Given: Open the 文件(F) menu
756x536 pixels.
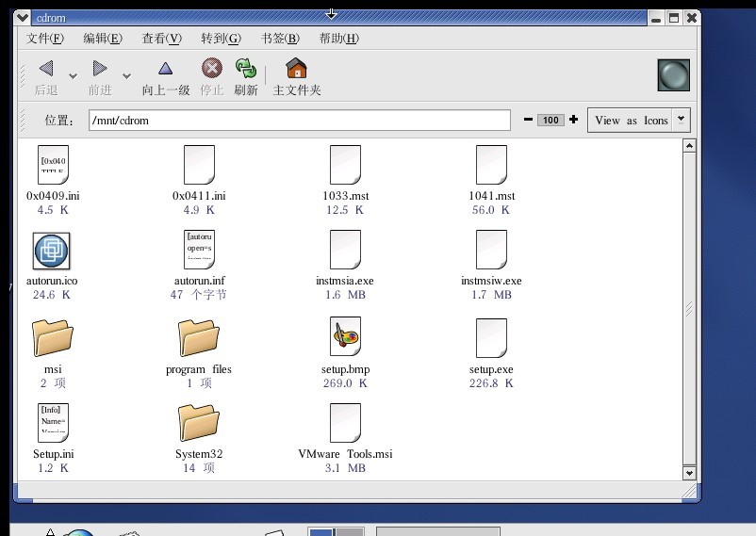Looking at the screenshot, I should coord(45,39).
